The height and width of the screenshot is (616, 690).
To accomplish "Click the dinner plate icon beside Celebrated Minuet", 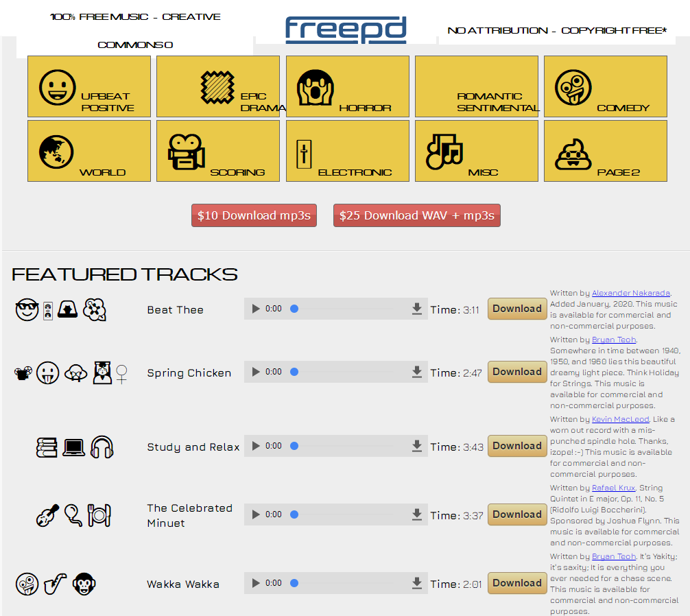I will tap(99, 515).
